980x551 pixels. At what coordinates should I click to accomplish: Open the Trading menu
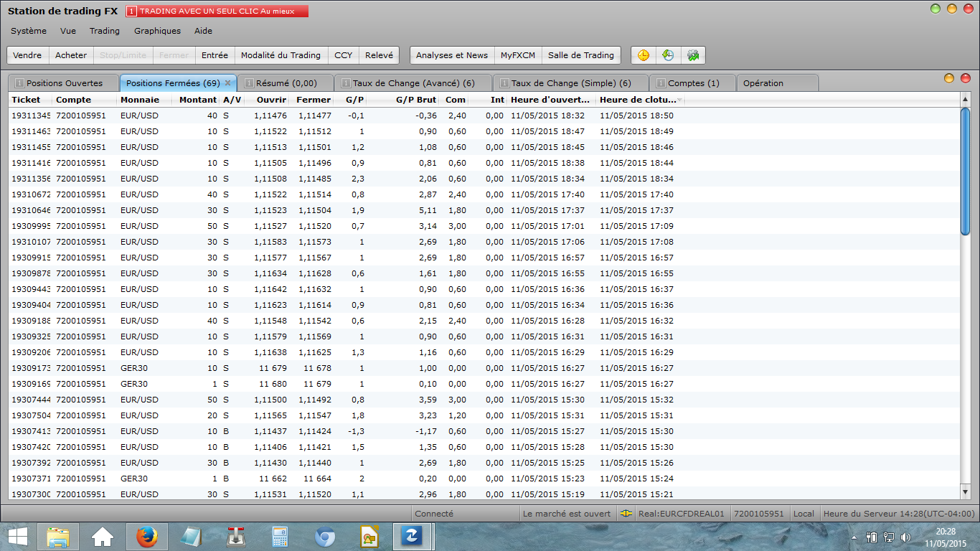pos(105,31)
